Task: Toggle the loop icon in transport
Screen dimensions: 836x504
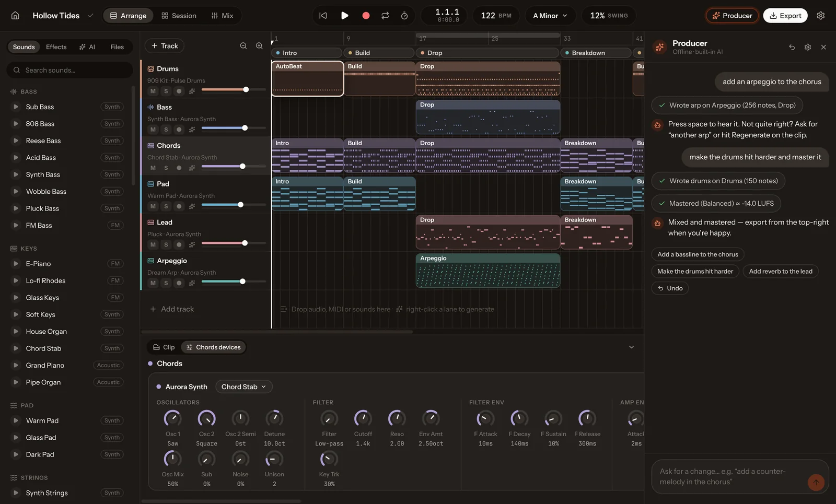Action: point(385,16)
